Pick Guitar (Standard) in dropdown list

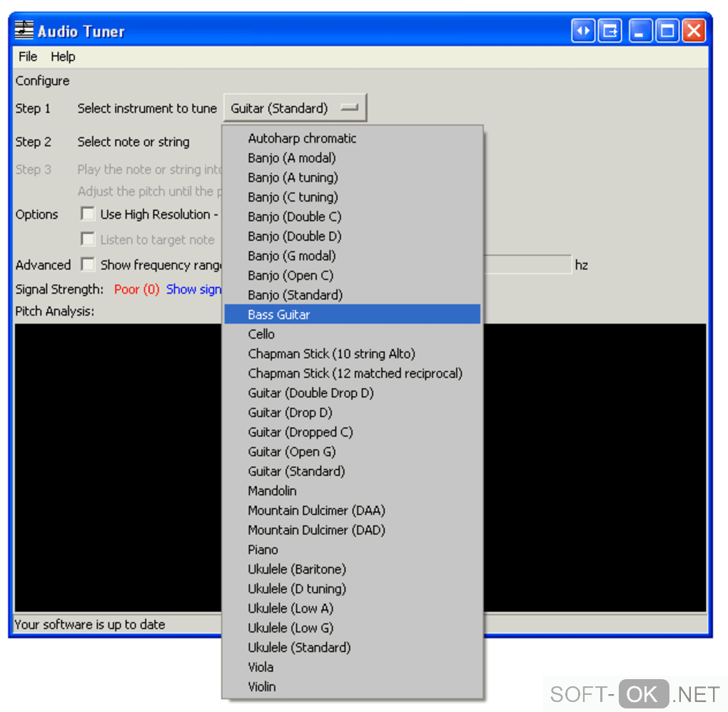pyautogui.click(x=353, y=471)
